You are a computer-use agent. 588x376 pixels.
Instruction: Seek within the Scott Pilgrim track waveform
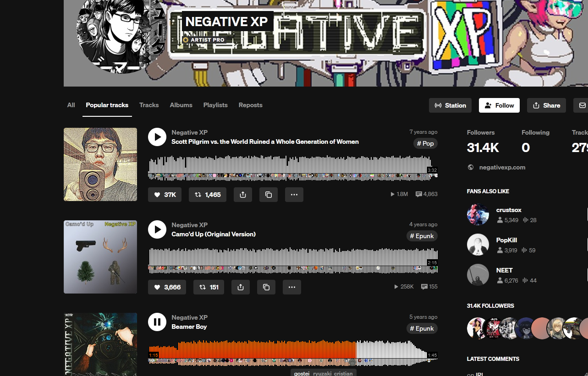293,168
